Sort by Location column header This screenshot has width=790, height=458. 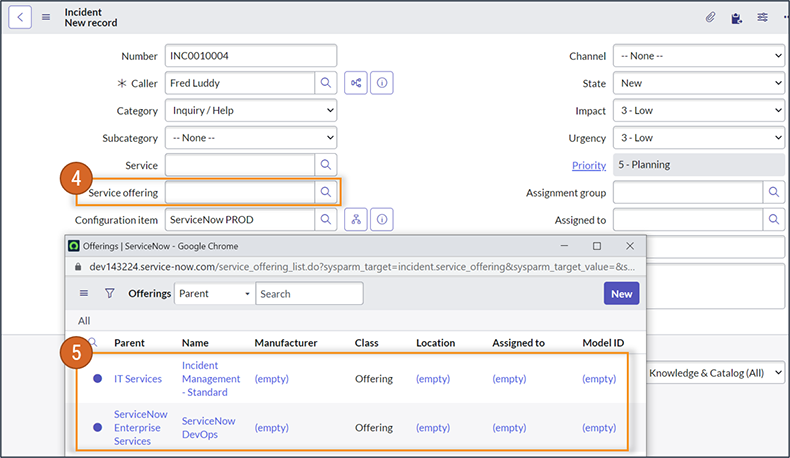[435, 343]
